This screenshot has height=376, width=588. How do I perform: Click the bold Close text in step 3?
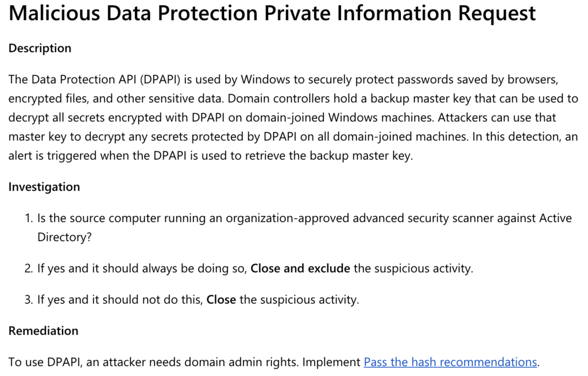pos(221,300)
